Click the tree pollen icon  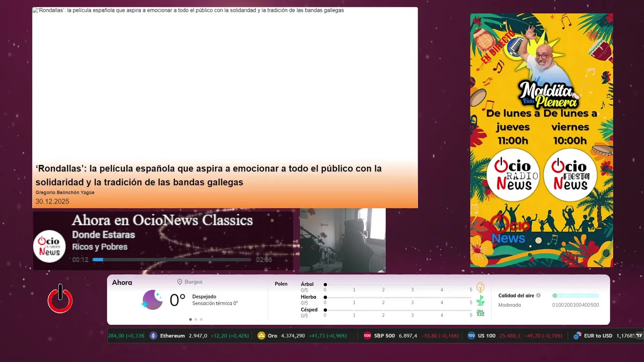pyautogui.click(x=480, y=287)
